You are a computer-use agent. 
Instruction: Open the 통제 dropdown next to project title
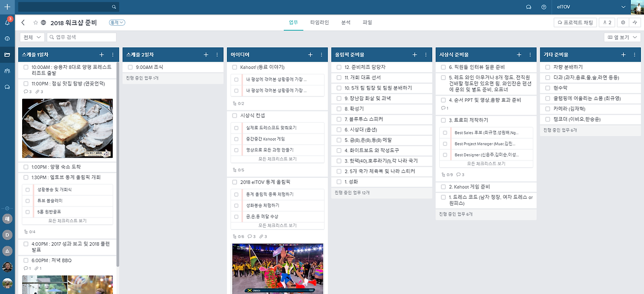tap(117, 23)
